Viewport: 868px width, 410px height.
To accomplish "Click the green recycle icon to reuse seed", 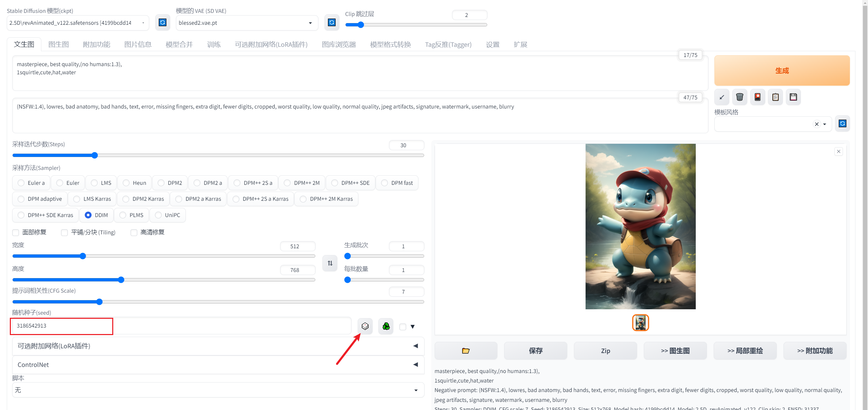I will click(x=386, y=326).
